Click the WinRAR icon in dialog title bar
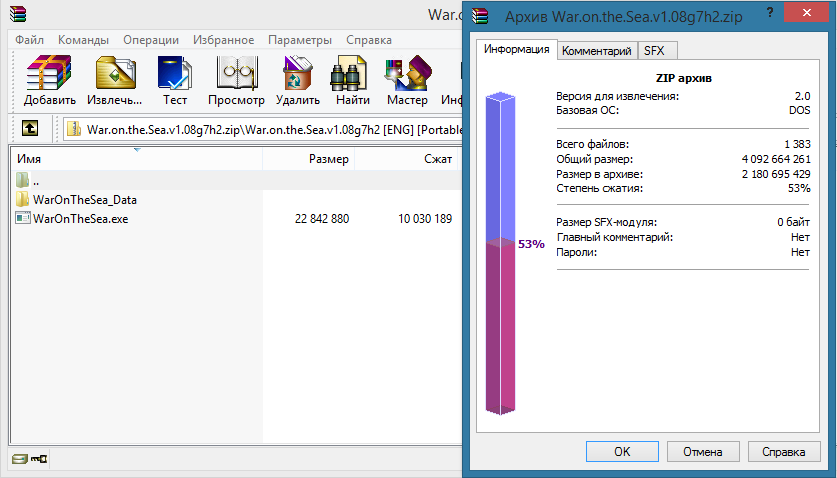Viewport: 837px width, 478px height. (x=480, y=16)
